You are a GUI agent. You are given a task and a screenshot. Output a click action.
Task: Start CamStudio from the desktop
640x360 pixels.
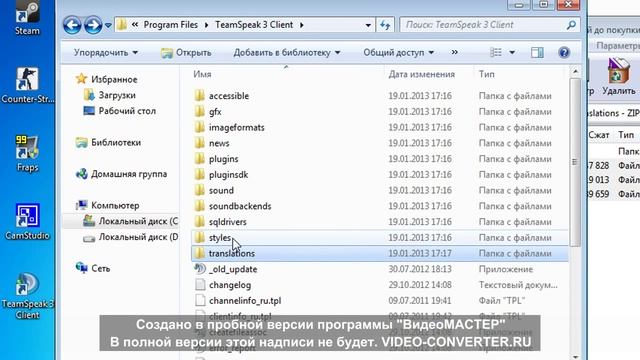point(27,222)
